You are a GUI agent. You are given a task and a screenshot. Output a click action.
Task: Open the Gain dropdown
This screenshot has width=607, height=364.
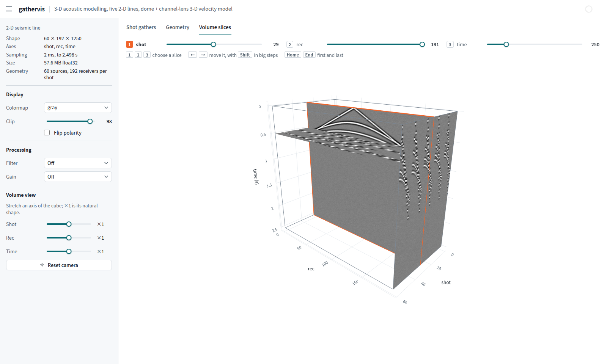pyautogui.click(x=78, y=177)
